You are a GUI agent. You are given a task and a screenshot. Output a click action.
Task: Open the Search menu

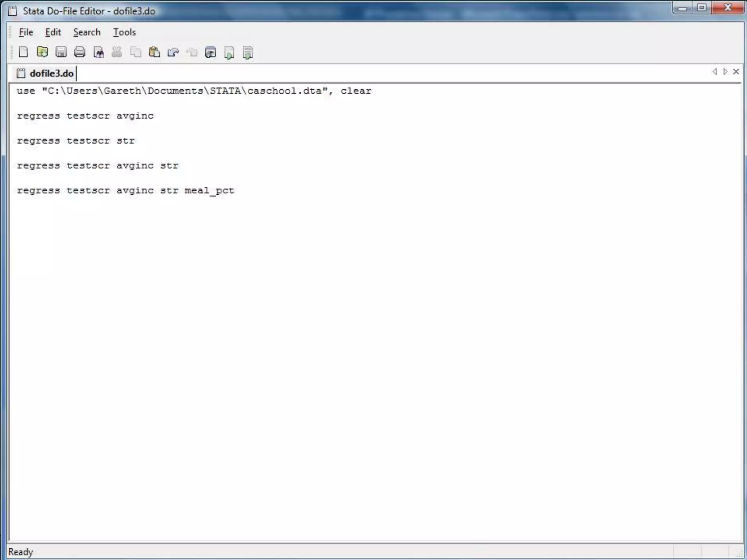(x=87, y=32)
